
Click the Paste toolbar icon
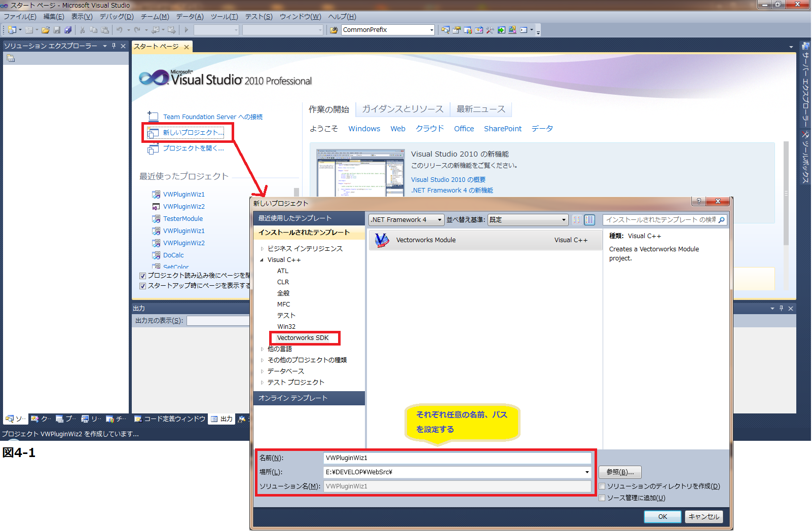[x=105, y=30]
